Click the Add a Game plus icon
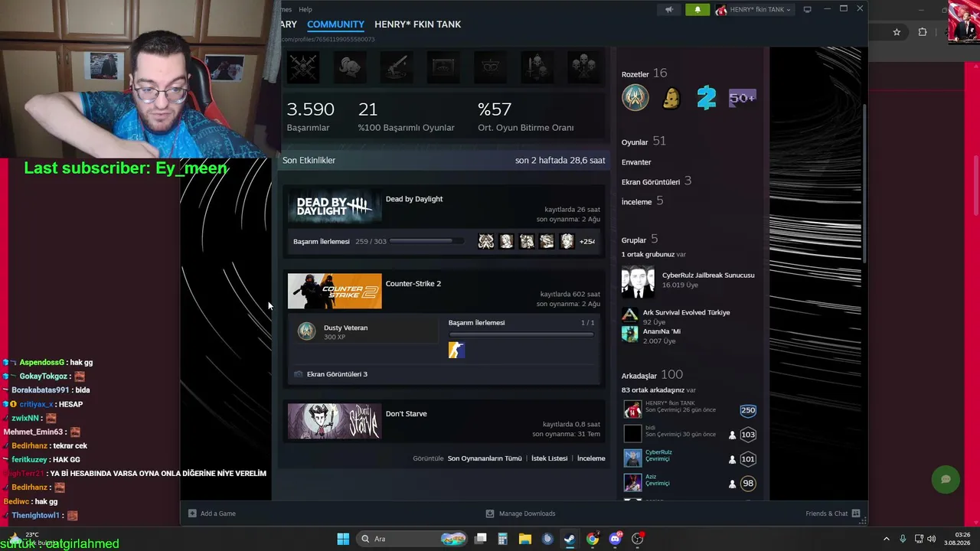Viewport: 980px width, 551px height. tap(192, 514)
